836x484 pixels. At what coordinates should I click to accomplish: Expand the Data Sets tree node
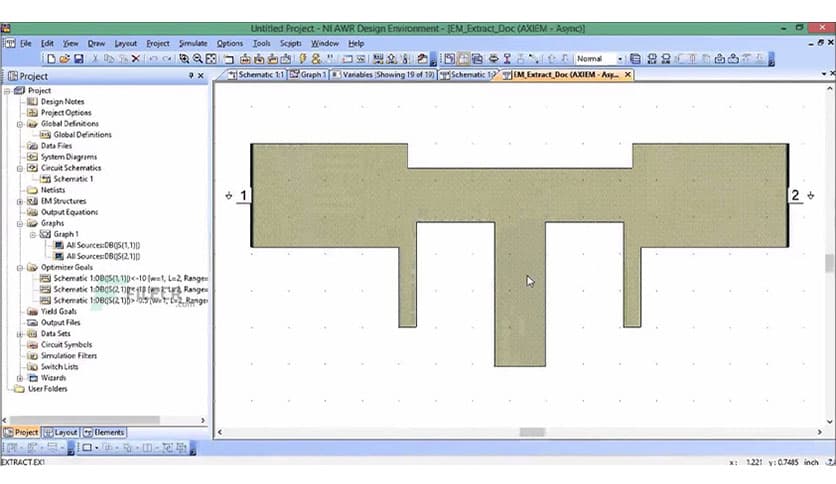20,334
